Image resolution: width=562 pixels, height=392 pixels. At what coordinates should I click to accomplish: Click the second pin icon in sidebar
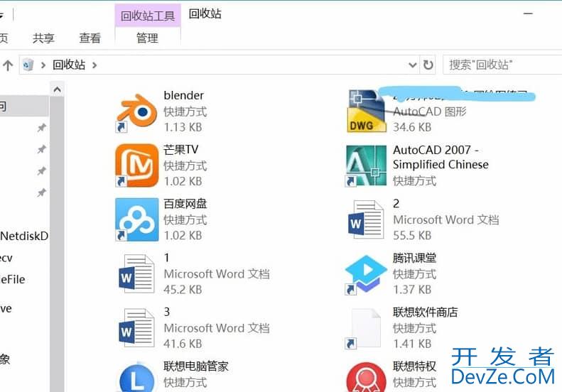(x=42, y=149)
